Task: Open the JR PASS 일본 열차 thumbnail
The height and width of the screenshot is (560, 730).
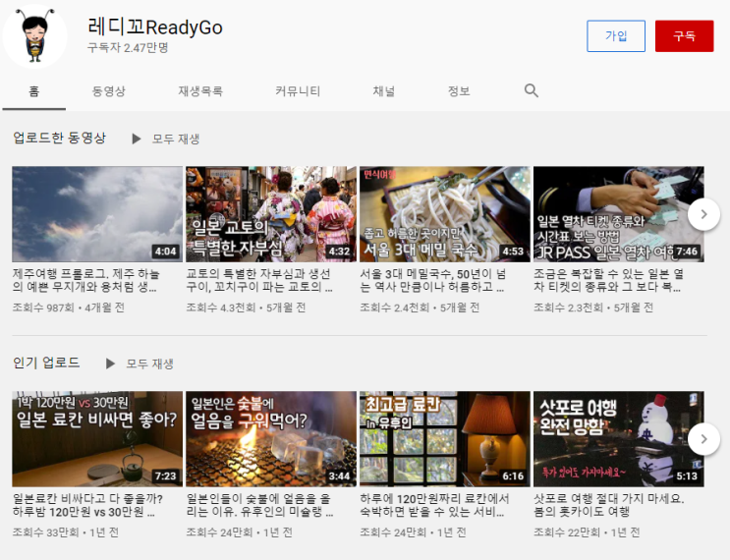Action: (618, 214)
